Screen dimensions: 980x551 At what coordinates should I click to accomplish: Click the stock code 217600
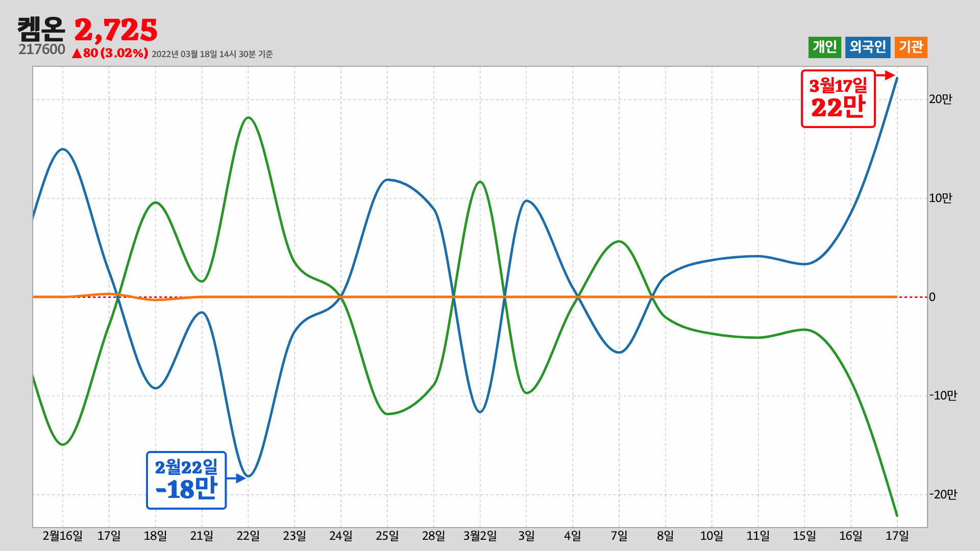42,49
